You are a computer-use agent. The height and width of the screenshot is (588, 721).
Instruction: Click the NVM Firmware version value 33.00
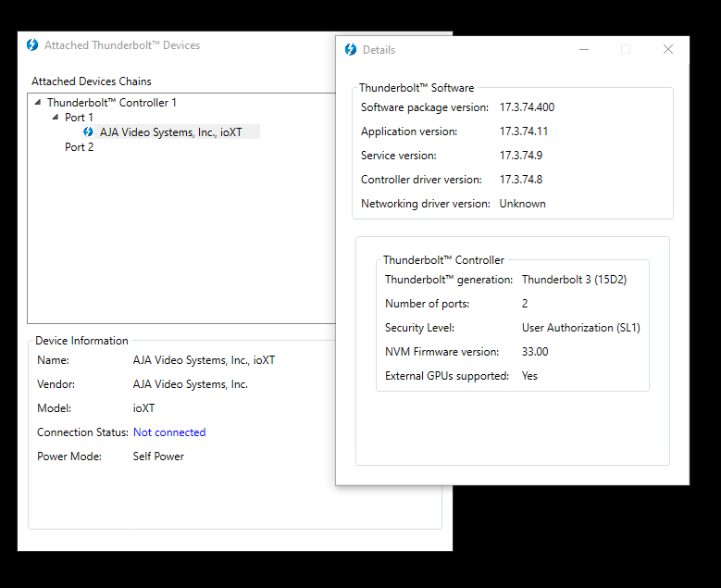pos(535,352)
